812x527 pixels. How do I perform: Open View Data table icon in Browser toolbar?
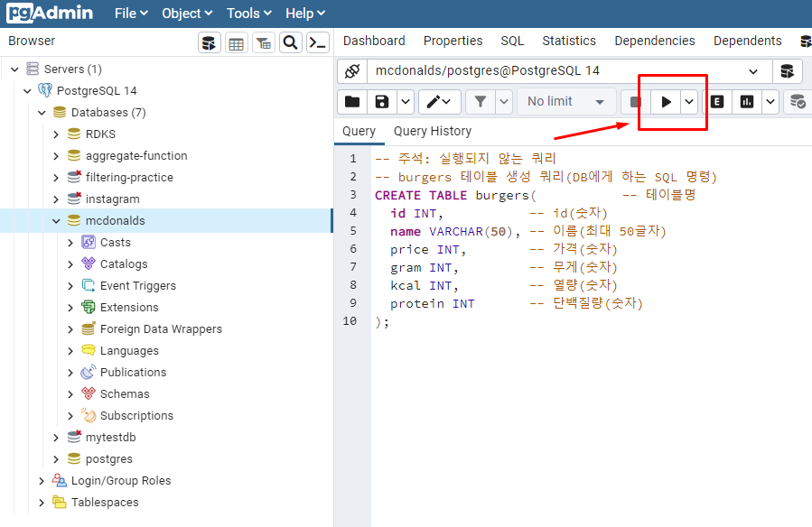[x=236, y=43]
